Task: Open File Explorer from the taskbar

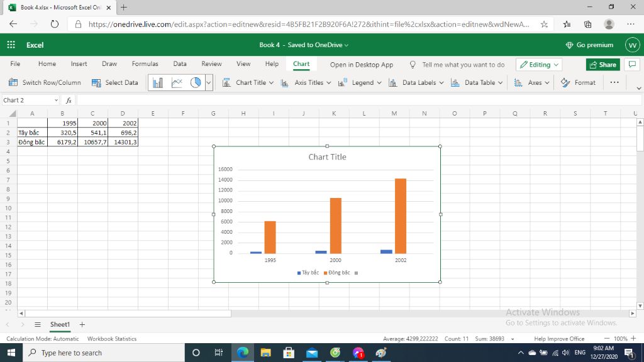Action: click(266, 353)
